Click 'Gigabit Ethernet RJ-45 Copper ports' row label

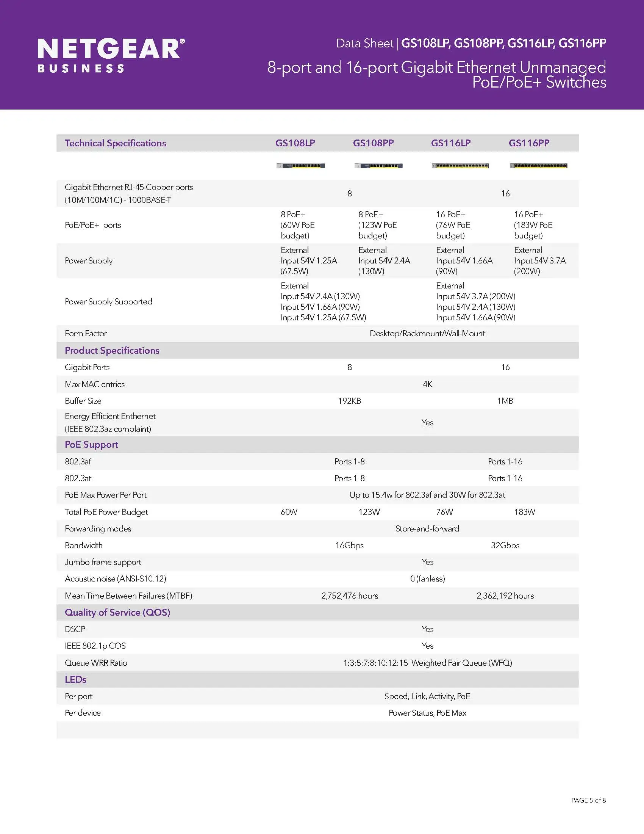[x=128, y=187]
